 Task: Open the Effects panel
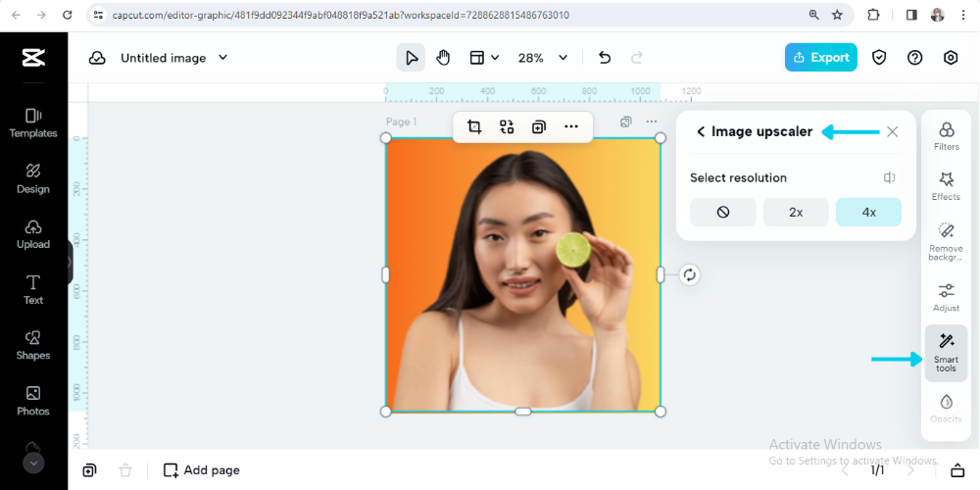(946, 186)
